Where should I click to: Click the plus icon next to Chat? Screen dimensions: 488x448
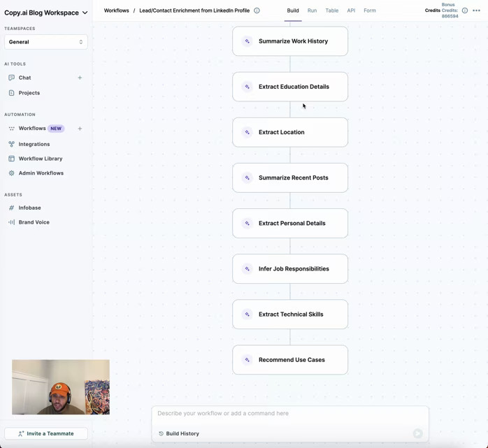(x=80, y=78)
